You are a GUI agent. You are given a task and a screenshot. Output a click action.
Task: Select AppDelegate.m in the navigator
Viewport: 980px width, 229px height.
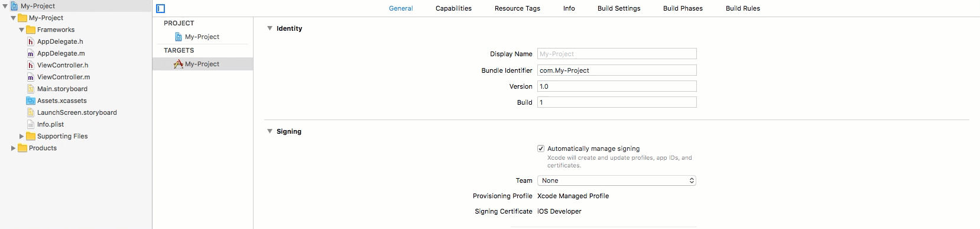click(x=61, y=53)
